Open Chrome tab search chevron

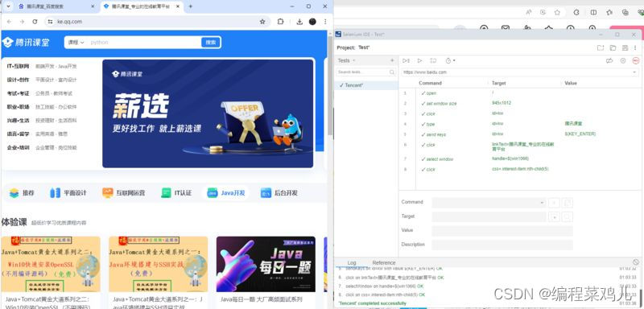(8, 6)
